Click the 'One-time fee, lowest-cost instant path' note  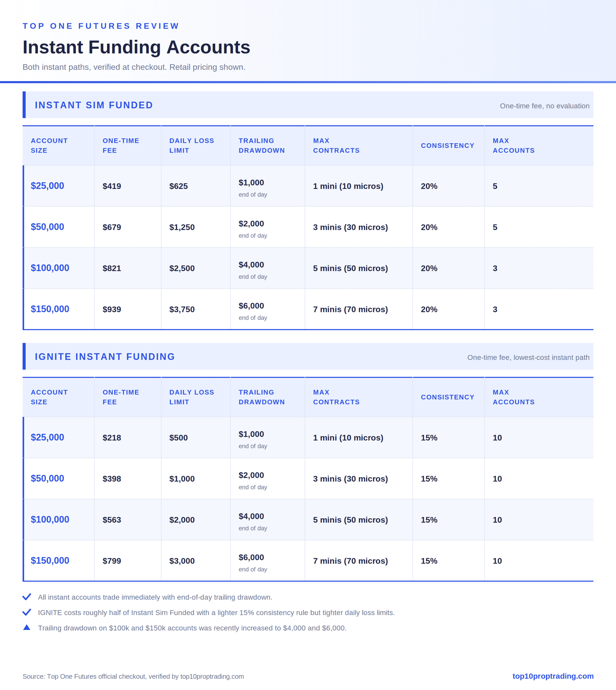[x=528, y=357]
